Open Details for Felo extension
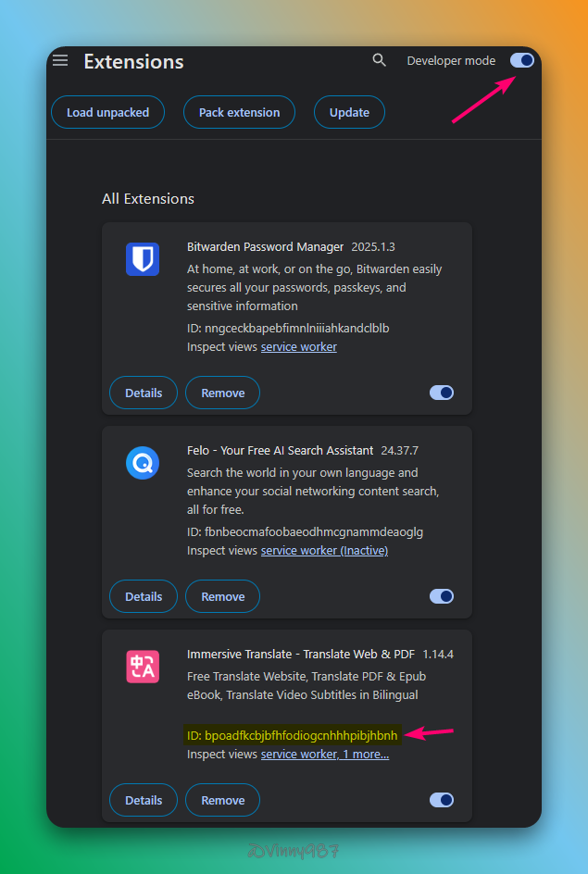The height and width of the screenshot is (874, 588). point(144,596)
